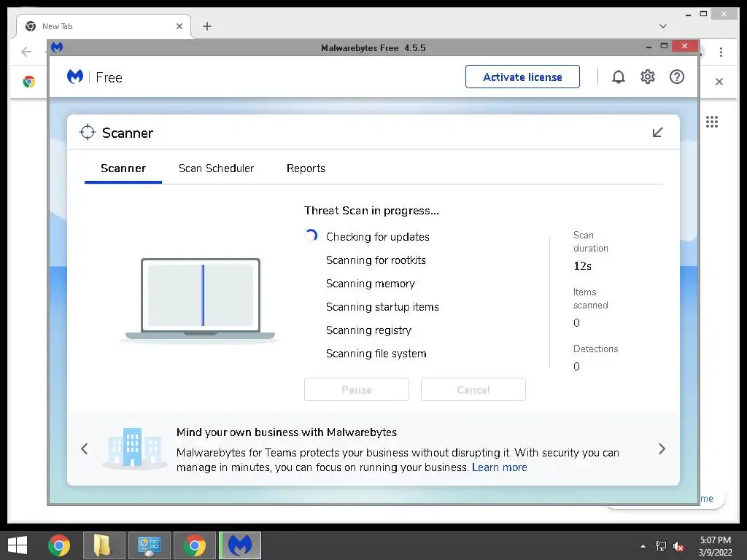Screen dimensions: 747x560
Task: Open Control Panel taskbar icon
Action: coord(149,545)
